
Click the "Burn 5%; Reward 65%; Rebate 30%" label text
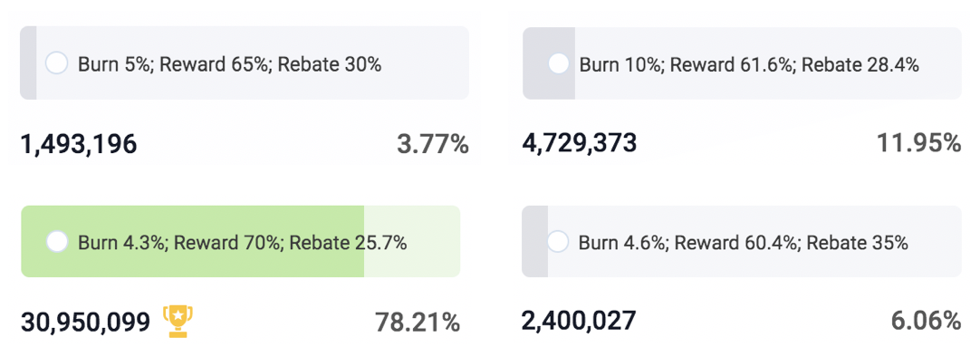click(x=229, y=64)
